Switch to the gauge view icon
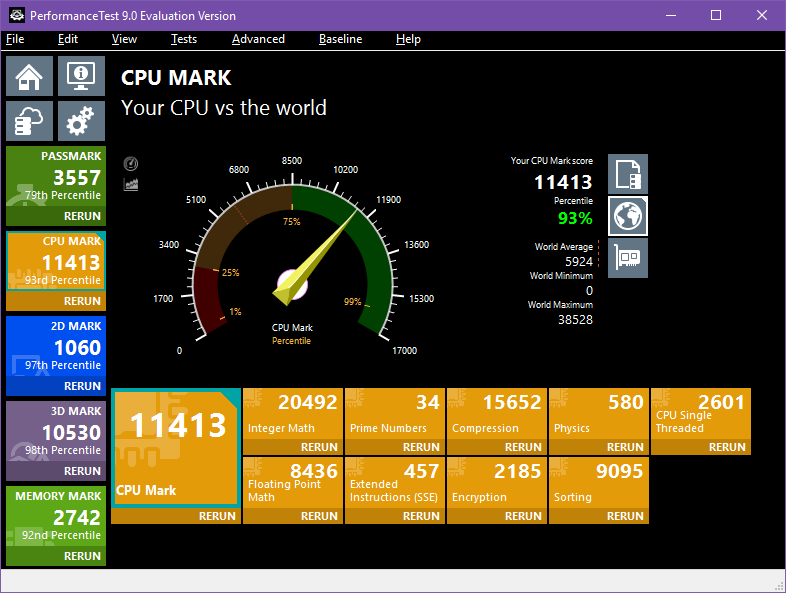786x593 pixels. click(131, 164)
